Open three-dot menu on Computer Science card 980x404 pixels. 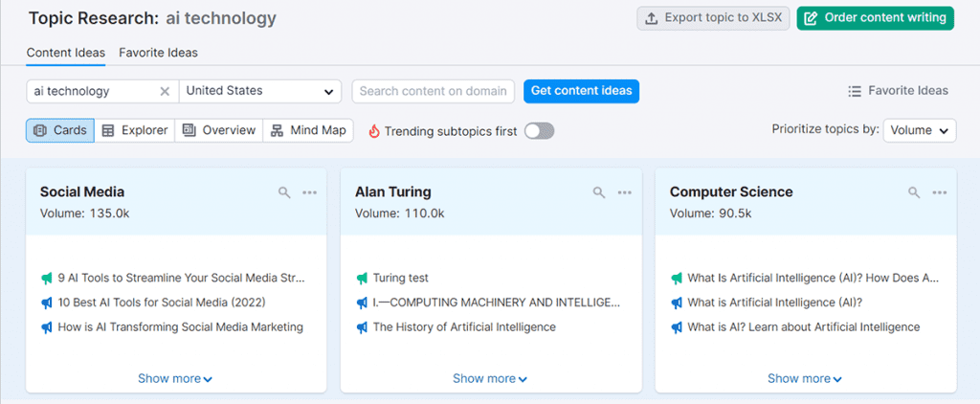[939, 192]
